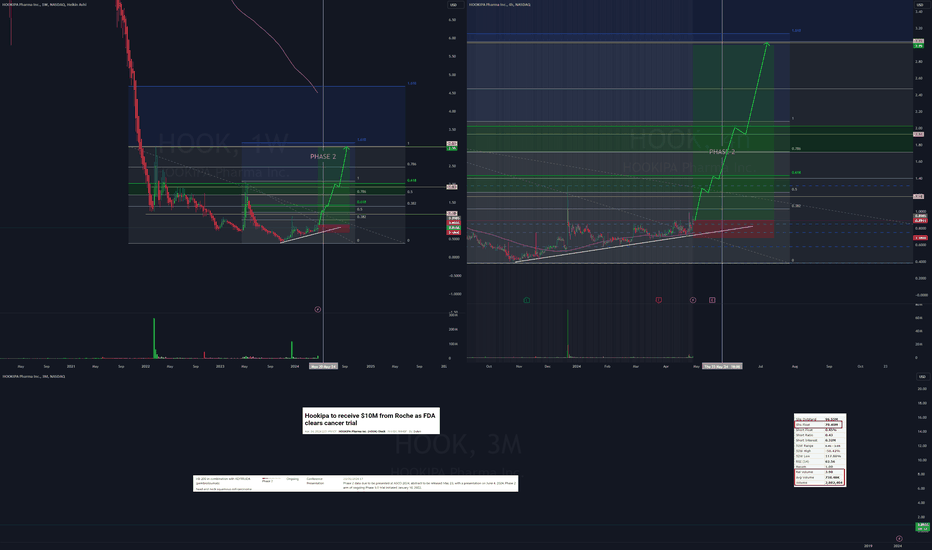This screenshot has width=932, height=550.
Task: Click the Dec label on the daily time axis
Action: coord(547,366)
